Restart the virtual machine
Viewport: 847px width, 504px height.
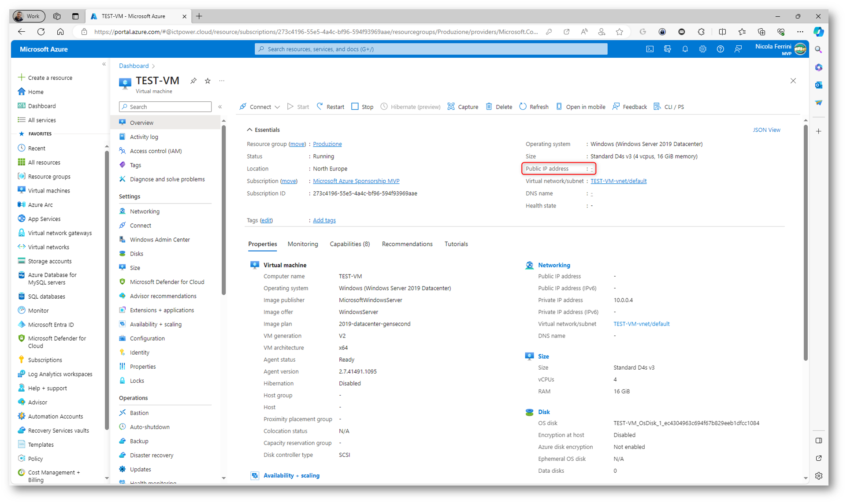330,107
